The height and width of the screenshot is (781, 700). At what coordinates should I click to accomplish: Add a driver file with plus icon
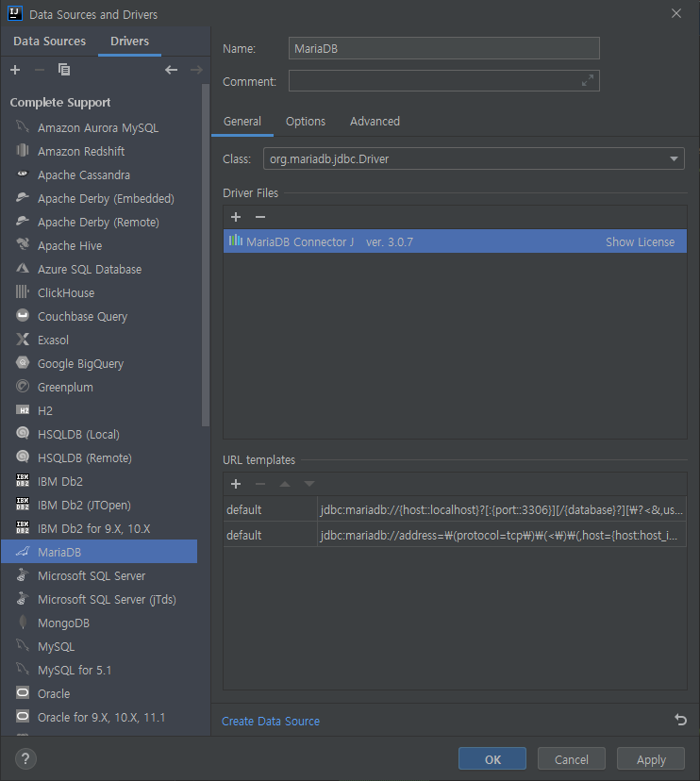tap(236, 217)
